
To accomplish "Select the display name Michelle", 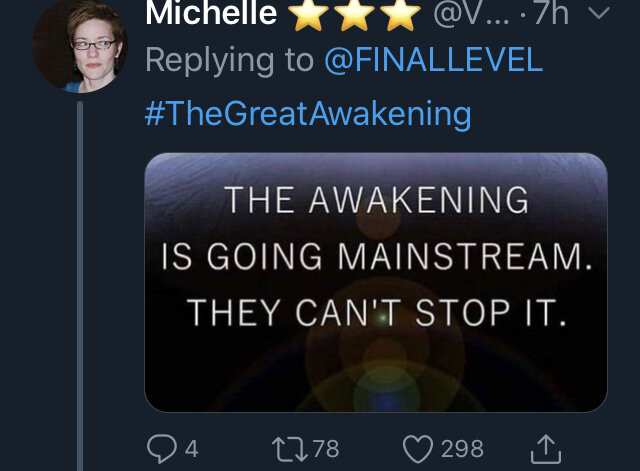I will click(211, 13).
